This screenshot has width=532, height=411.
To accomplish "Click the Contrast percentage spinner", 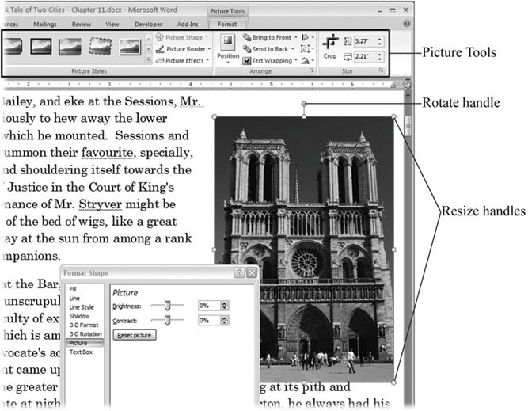I will 225,321.
